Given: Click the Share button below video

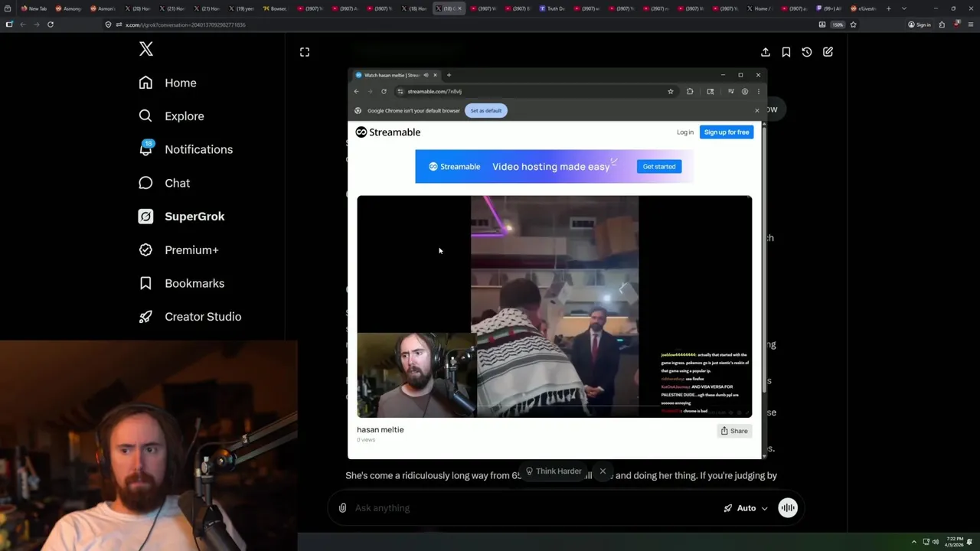Looking at the screenshot, I should coord(733,431).
